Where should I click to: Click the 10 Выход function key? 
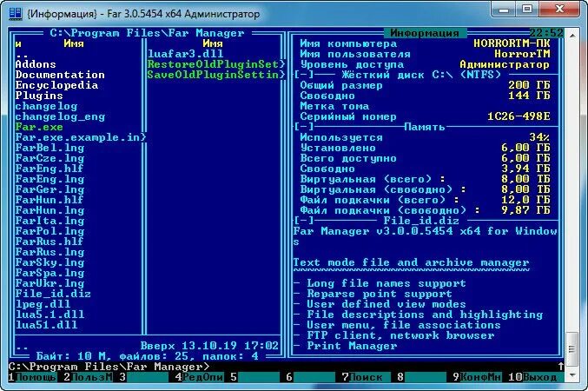pos(536,377)
